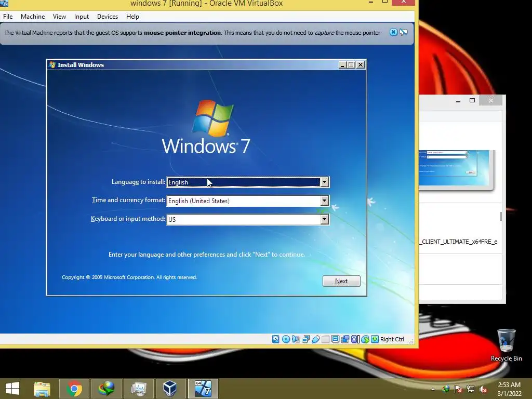Image resolution: width=532 pixels, height=399 pixels.
Task: Open the Machine menu
Action: [33, 16]
